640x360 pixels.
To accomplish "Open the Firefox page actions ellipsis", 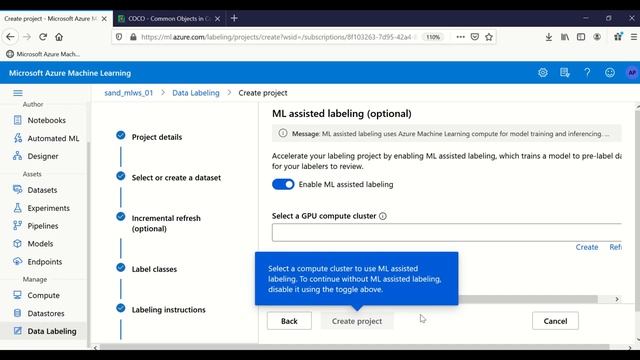I will click(x=460, y=37).
